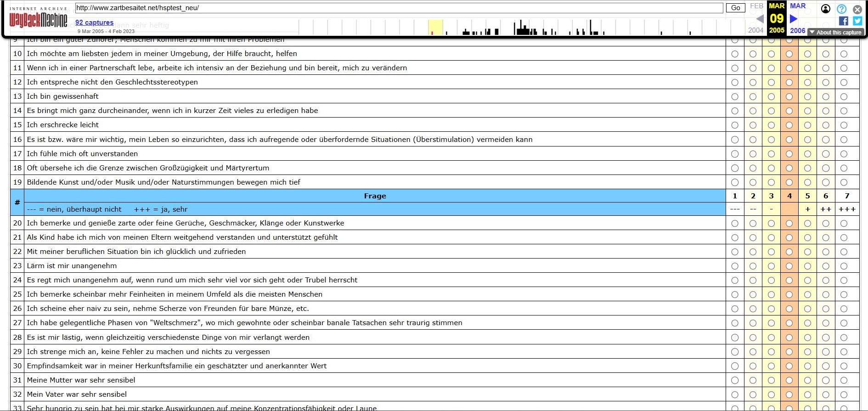Open the user account icon
The image size is (868, 411).
(x=826, y=9)
